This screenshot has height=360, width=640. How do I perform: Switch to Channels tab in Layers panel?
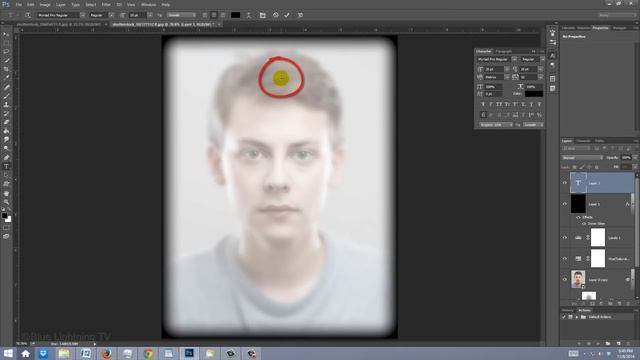click(583, 141)
